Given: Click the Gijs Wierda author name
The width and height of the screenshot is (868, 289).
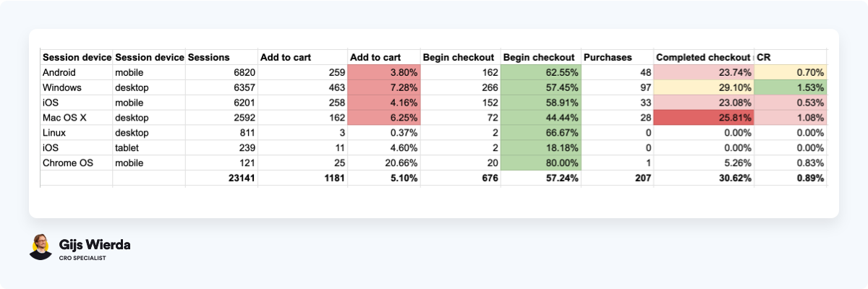Looking at the screenshot, I should (95, 245).
